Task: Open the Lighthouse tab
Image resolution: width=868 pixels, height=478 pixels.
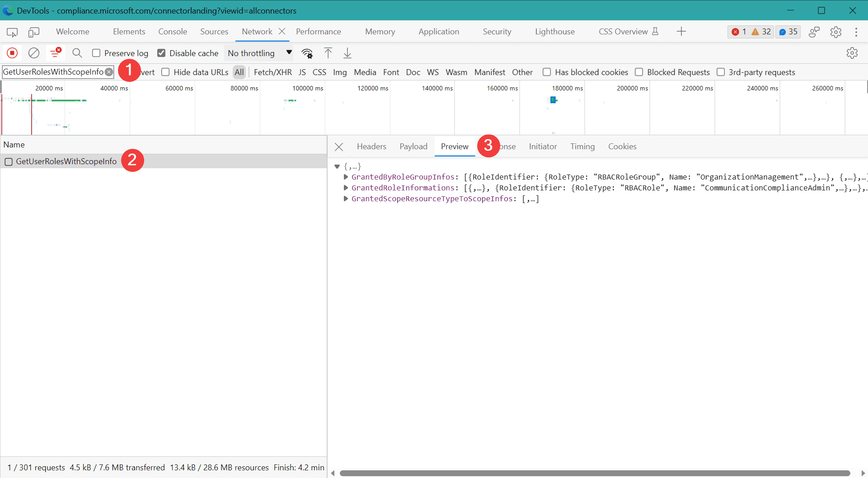Action: (x=555, y=32)
